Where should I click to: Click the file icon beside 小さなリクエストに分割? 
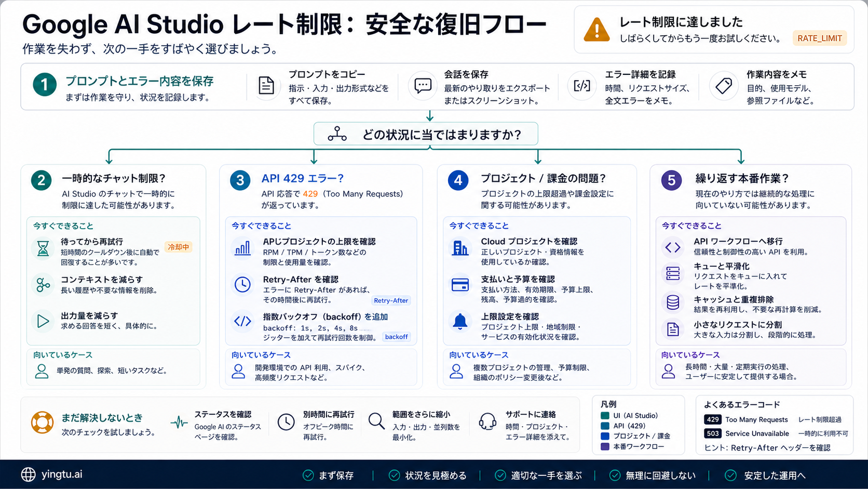click(673, 329)
